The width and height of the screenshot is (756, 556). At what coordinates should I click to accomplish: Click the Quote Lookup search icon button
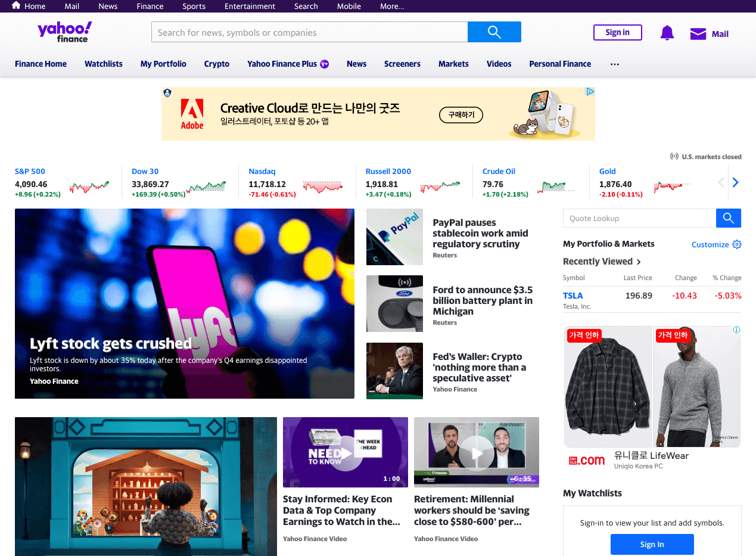click(729, 218)
